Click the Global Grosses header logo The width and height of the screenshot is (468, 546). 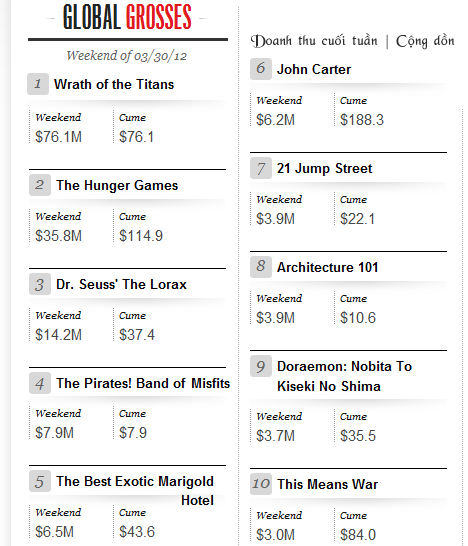point(127,17)
